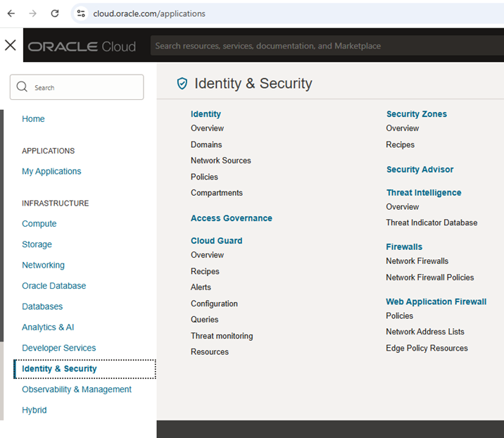Open Recipes under Security Zones
This screenshot has width=504, height=438.
point(401,145)
